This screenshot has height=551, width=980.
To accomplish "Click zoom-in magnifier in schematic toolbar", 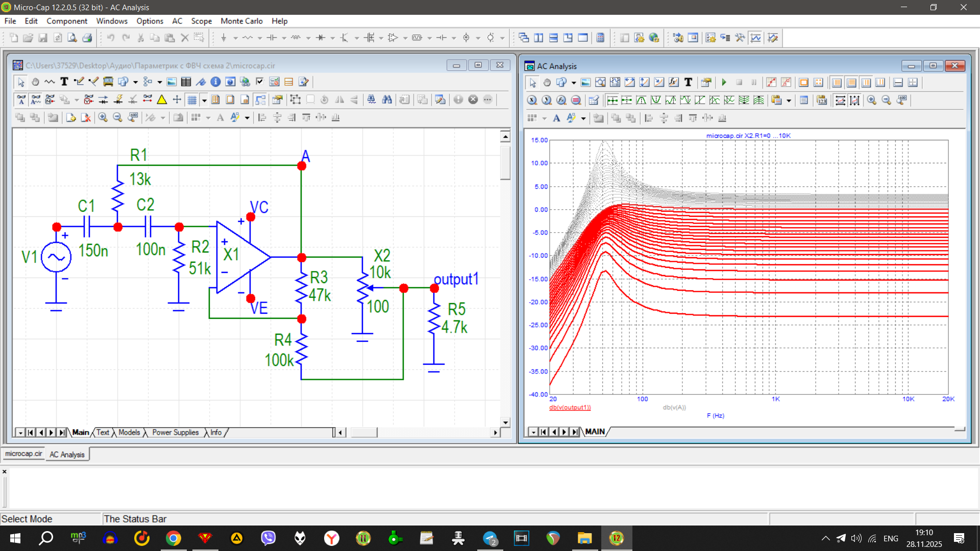I will coord(103,118).
